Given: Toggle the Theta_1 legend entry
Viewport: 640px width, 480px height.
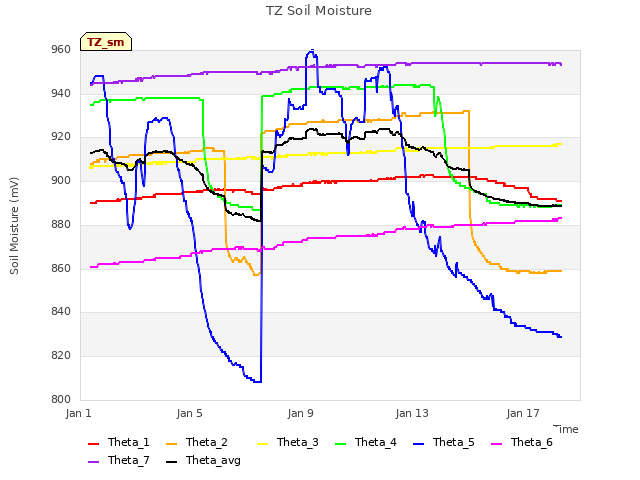Looking at the screenshot, I should [119, 442].
